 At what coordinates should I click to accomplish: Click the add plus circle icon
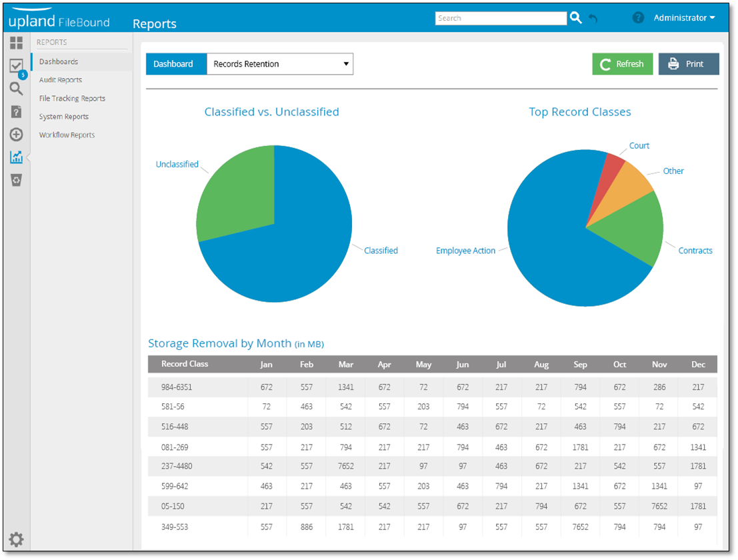[16, 135]
